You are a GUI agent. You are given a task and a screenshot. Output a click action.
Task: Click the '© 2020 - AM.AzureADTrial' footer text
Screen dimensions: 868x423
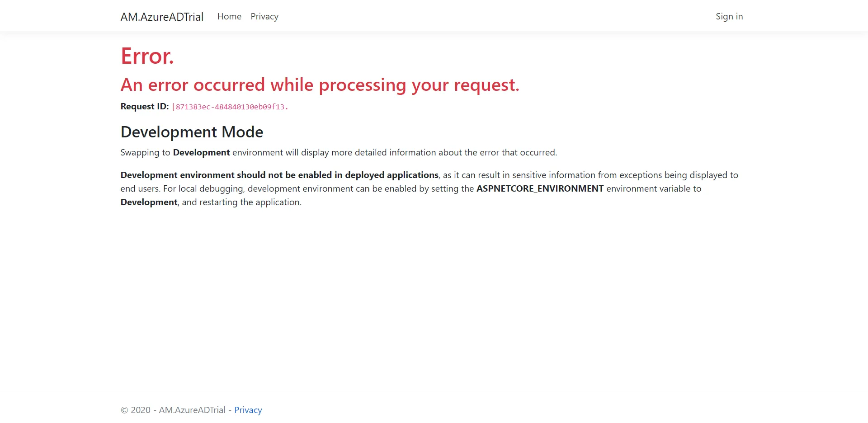point(173,410)
